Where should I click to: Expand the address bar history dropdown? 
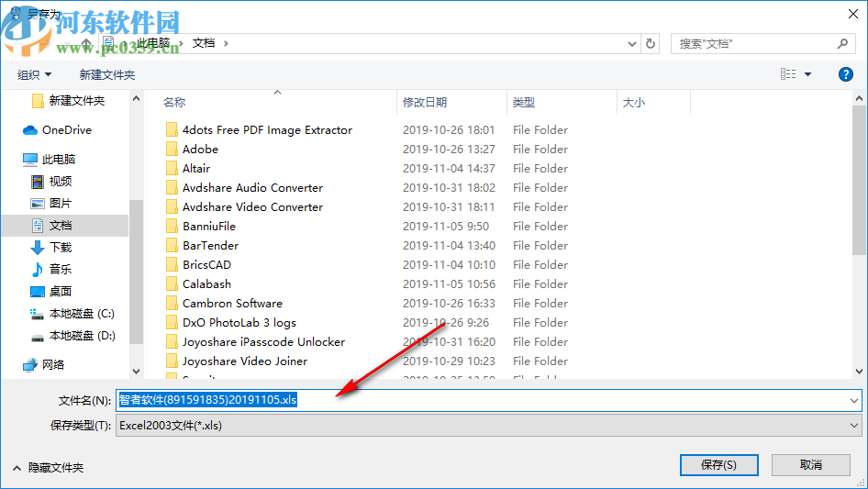(x=631, y=44)
